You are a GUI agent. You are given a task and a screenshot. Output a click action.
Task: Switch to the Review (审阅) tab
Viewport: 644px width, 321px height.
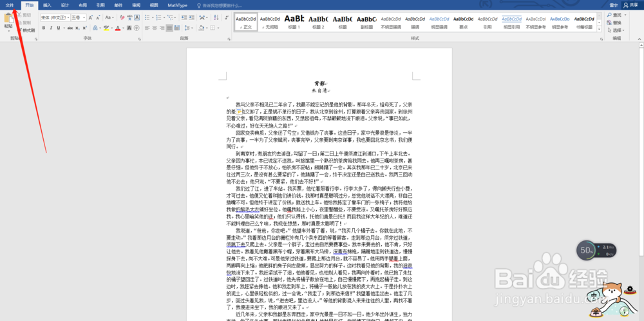[x=136, y=5]
